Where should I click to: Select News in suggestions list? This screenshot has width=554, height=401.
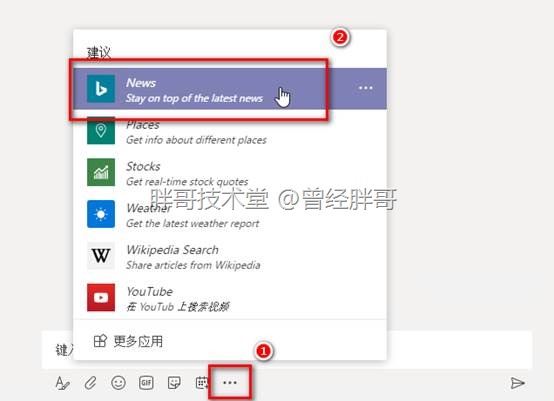230,89
